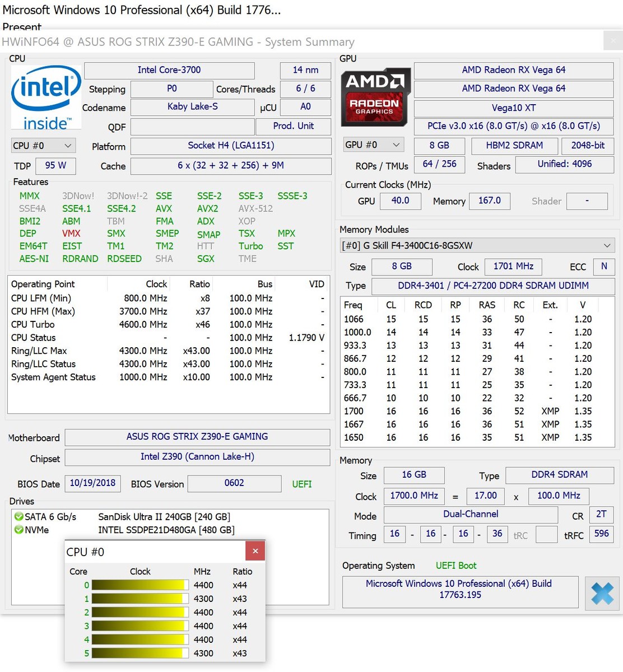Screen dimensions: 623x672
Task: Click the Vega10 XT GPU codename field
Action: click(x=514, y=108)
